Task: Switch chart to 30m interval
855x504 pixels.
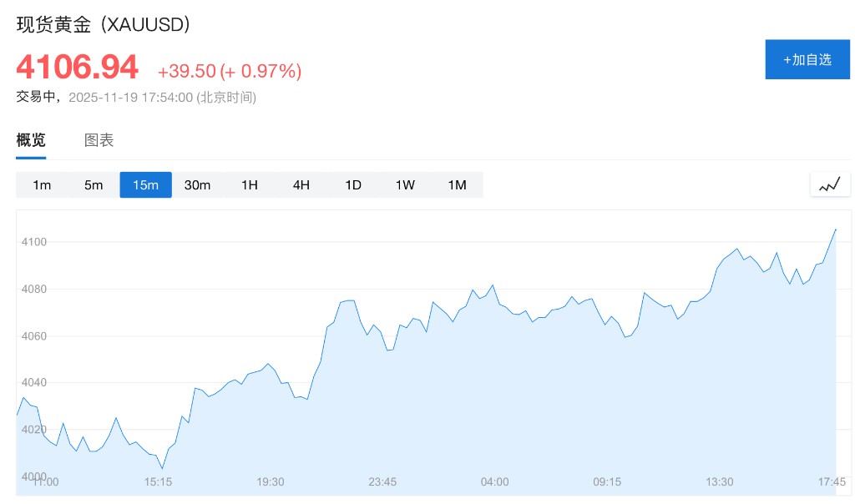Action: (197, 185)
